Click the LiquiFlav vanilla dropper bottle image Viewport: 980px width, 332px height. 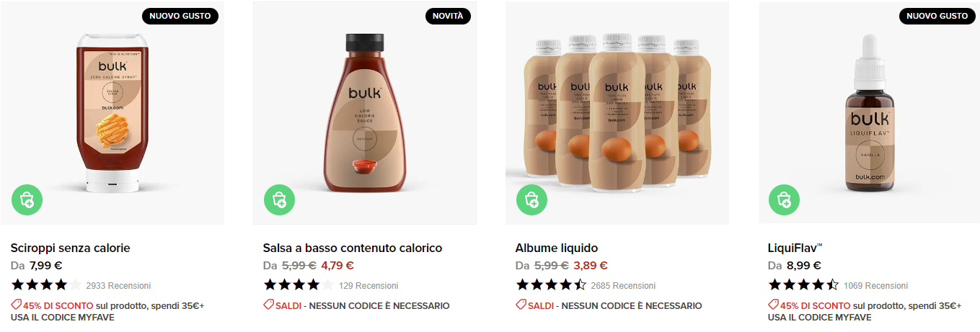click(870, 113)
